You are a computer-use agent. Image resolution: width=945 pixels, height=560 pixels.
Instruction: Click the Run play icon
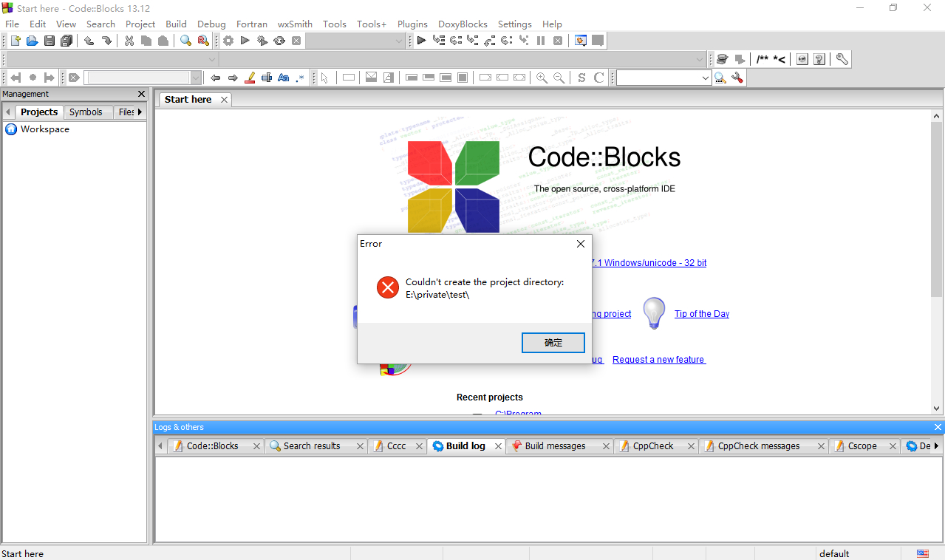[x=245, y=41]
